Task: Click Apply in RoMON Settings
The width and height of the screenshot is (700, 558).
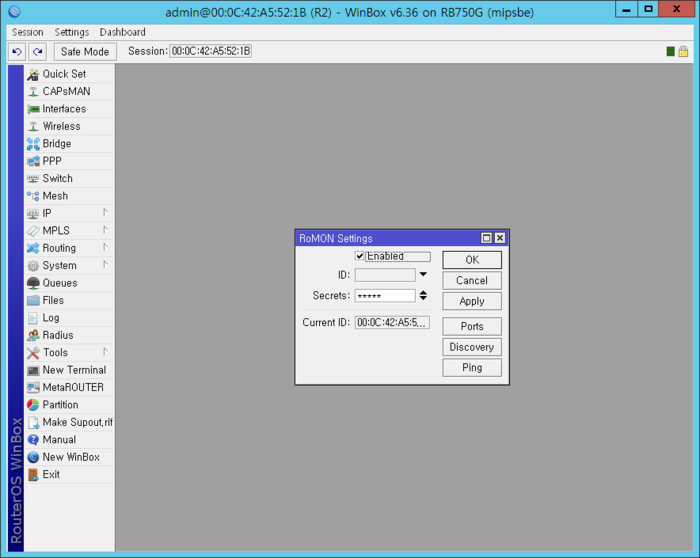Action: pos(472,301)
